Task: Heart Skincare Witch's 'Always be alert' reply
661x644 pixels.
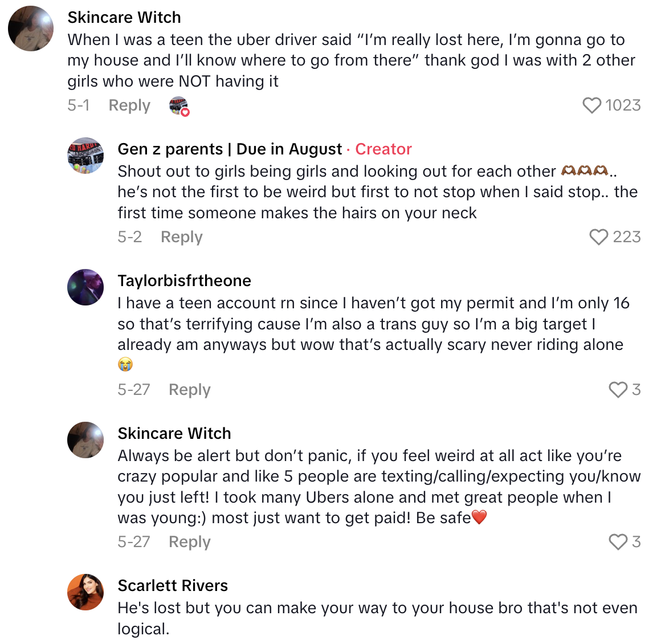Action: (618, 542)
